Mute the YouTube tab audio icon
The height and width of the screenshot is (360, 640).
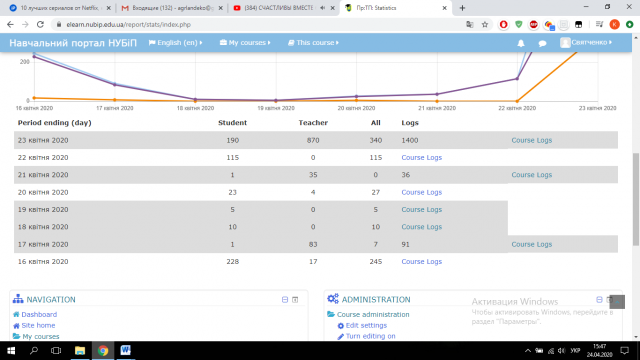point(322,8)
